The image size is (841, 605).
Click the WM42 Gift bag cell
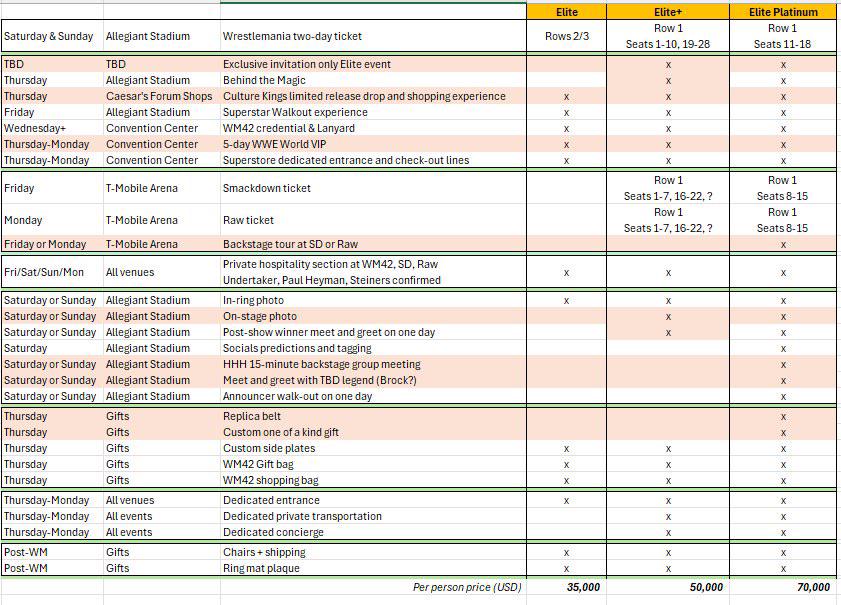[x=373, y=464]
